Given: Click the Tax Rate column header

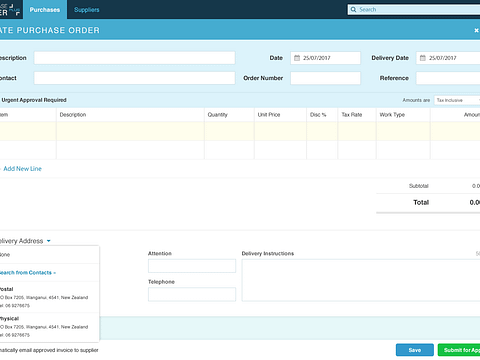Looking at the screenshot, I should [x=352, y=115].
